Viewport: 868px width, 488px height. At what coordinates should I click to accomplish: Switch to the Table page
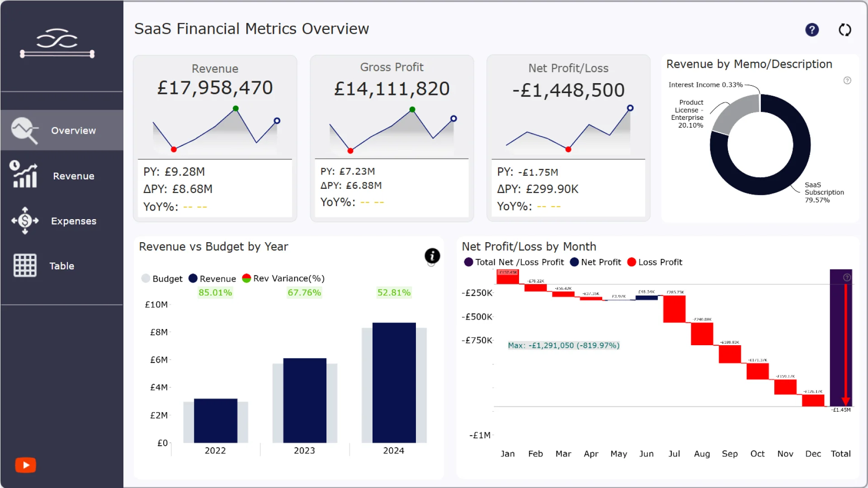coord(61,266)
